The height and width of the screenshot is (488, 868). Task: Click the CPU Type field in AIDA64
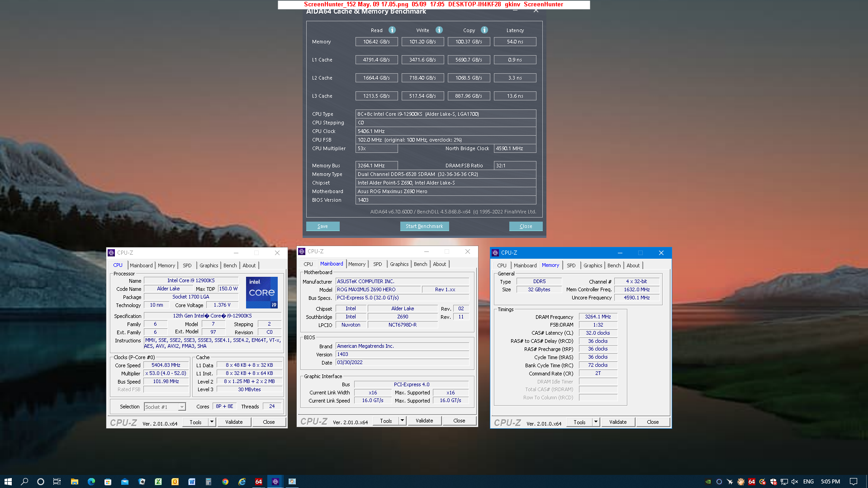tap(446, 114)
